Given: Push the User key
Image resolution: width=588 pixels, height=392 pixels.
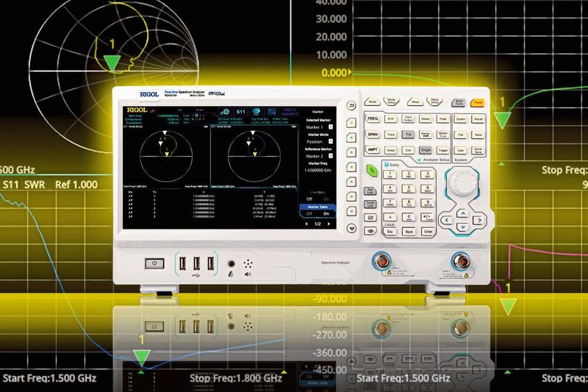Looking at the screenshot, I should pos(461,151).
